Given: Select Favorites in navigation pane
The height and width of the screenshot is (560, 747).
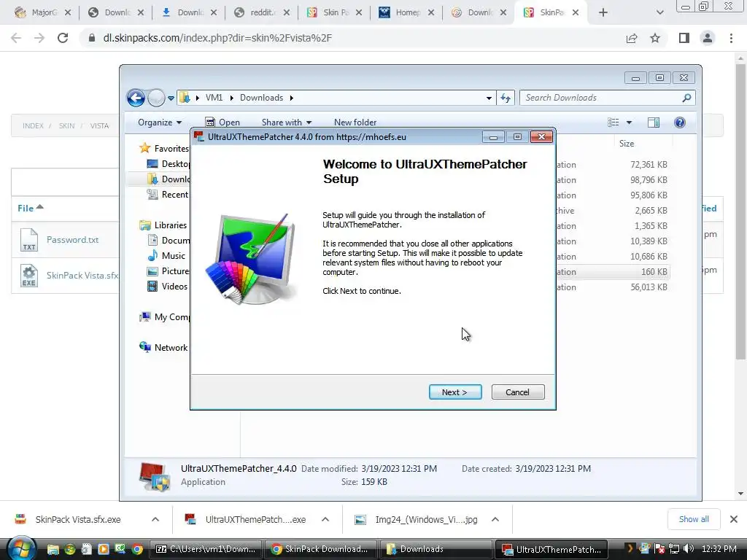Looking at the screenshot, I should coord(164,149).
